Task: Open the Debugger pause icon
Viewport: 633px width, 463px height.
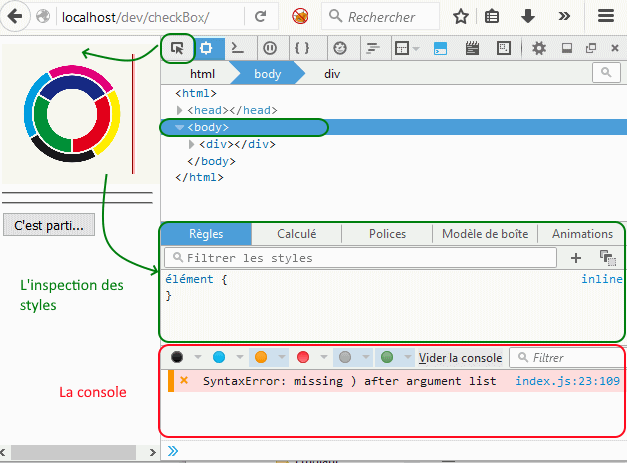Action: coord(270,47)
